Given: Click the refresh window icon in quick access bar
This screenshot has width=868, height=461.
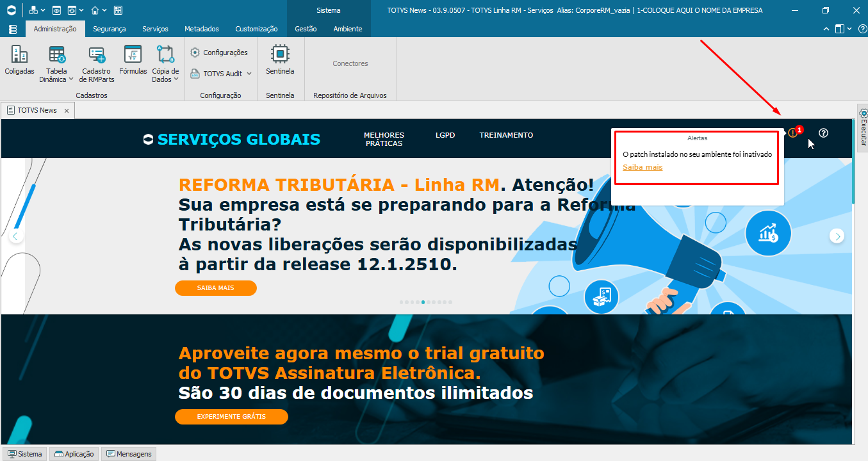Looking at the screenshot, I should click(x=72, y=10).
